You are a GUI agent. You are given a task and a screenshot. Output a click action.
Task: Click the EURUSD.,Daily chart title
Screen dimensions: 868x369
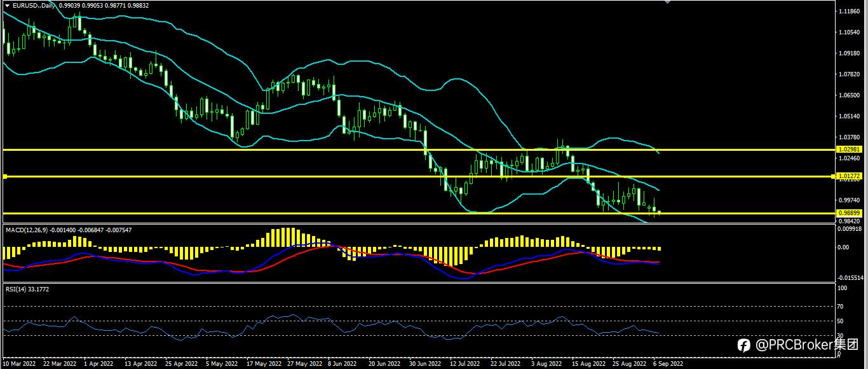[x=34, y=5]
